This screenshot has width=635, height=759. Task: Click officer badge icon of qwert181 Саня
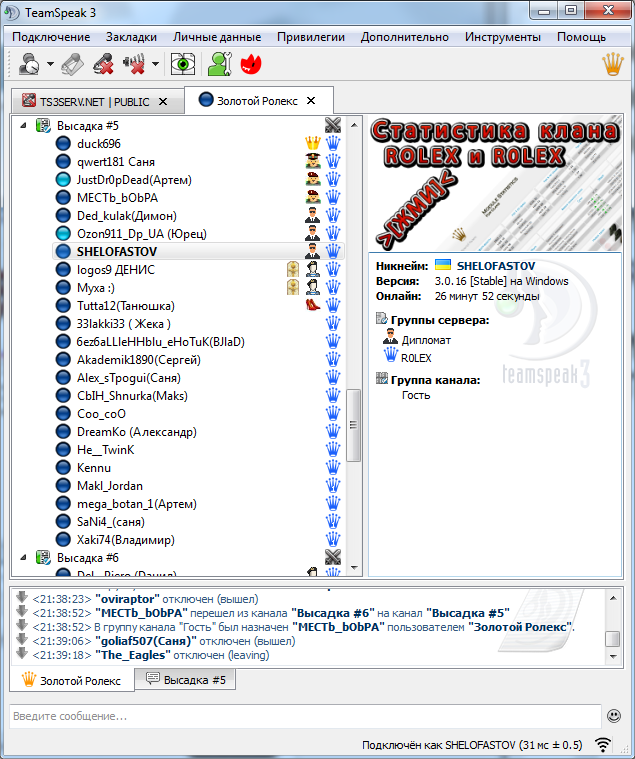point(313,161)
